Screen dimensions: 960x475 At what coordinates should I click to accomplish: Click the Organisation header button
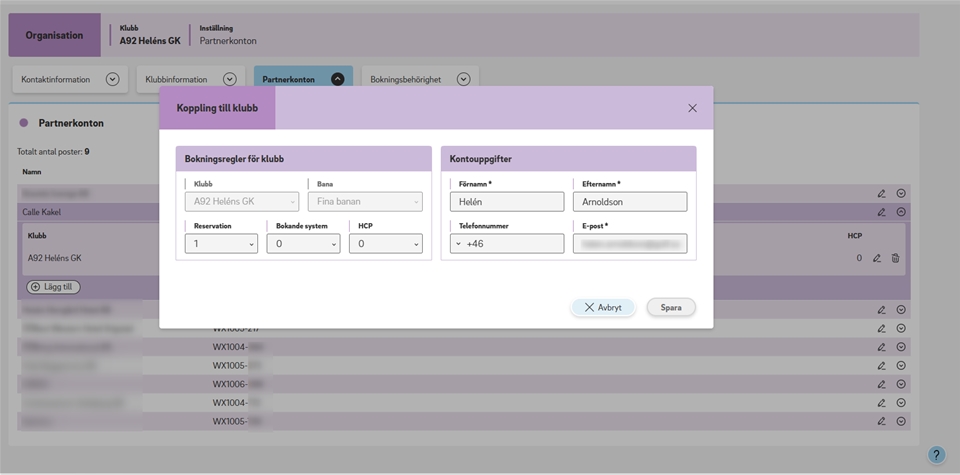coord(55,35)
